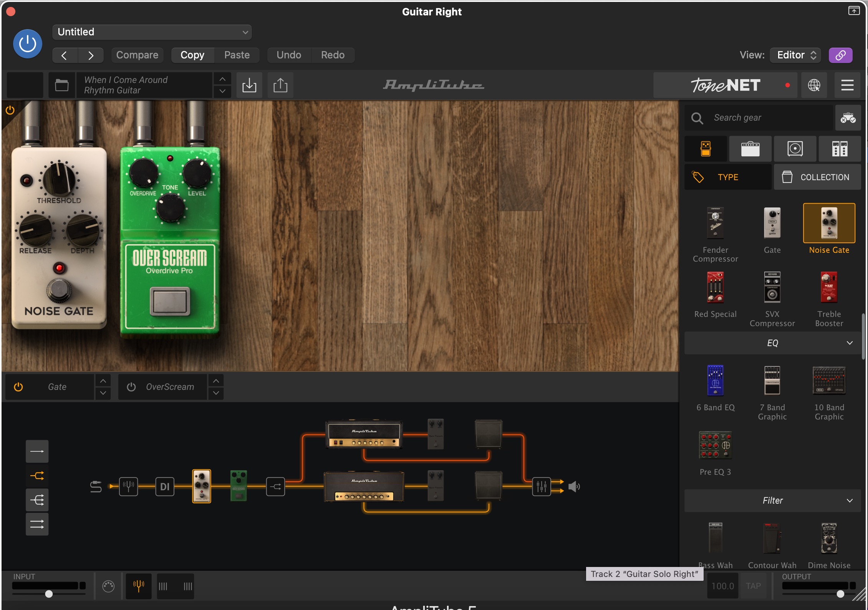Screen dimensions: 868x610
Task: Click the Undo button
Action: pyautogui.click(x=289, y=55)
